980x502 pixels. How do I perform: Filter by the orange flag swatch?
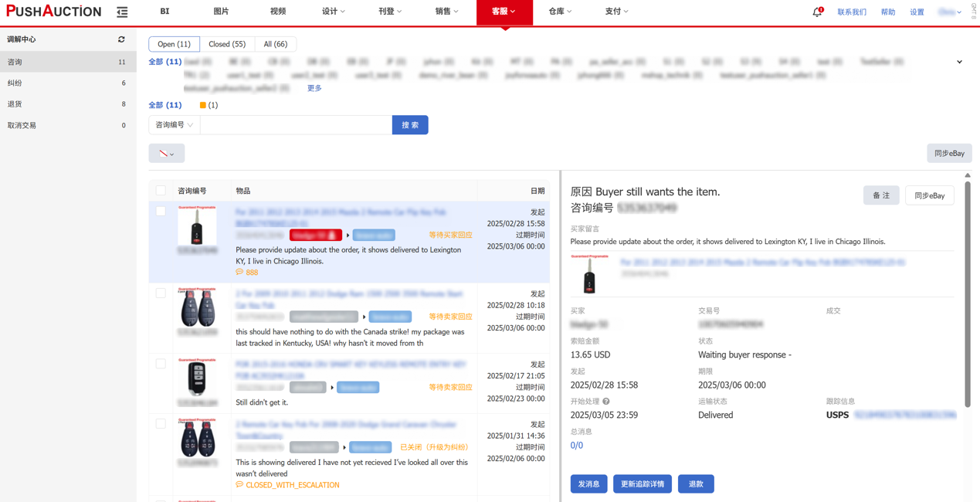tap(203, 105)
